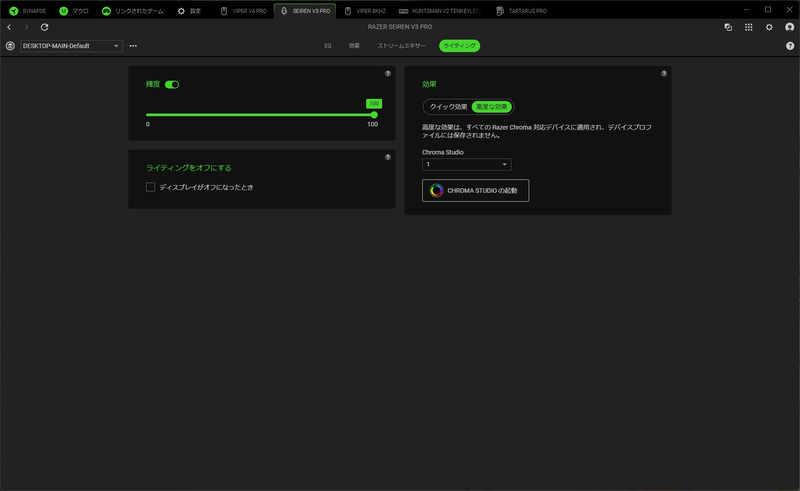Open the ストリームミキサー section
800x491 pixels.
tap(401, 46)
